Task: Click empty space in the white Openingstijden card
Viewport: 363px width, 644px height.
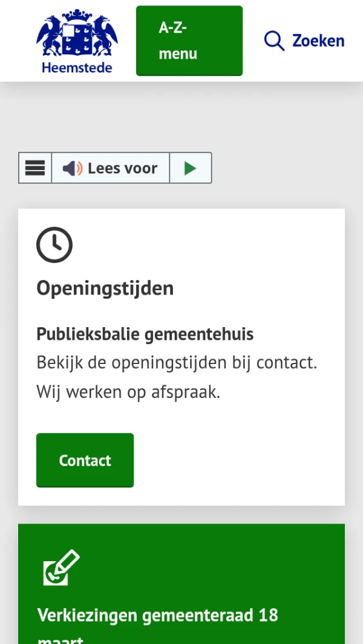Action: [242, 460]
